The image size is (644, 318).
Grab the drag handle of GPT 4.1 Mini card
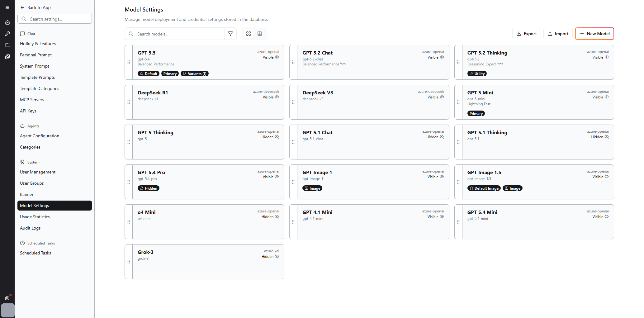point(293,222)
